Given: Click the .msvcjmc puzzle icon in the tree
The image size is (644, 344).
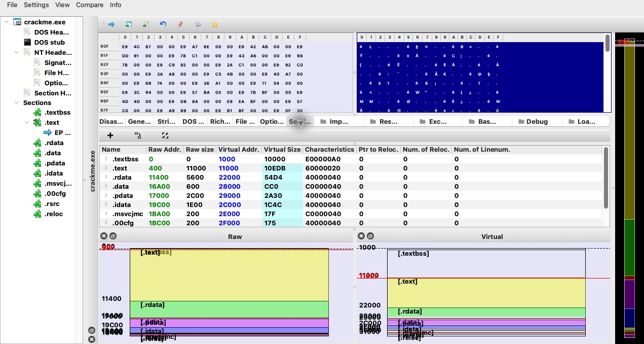Looking at the screenshot, I should click(x=37, y=183).
